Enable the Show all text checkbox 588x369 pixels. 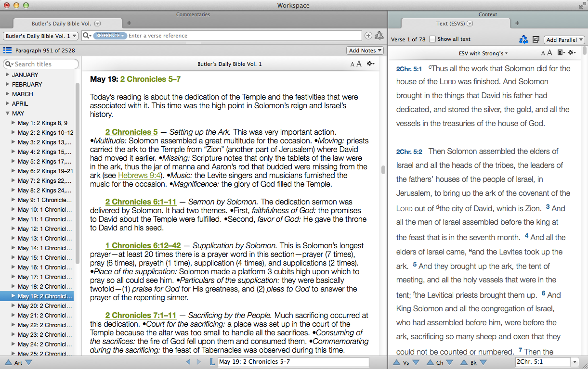pyautogui.click(x=432, y=39)
